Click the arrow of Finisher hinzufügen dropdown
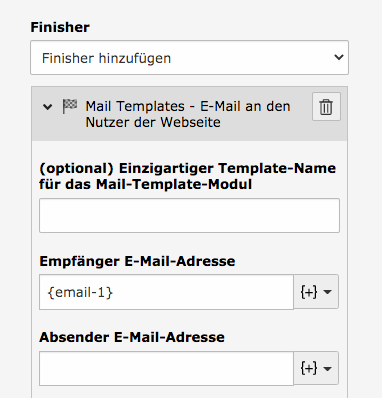The width and height of the screenshot is (382, 398). coord(339,57)
